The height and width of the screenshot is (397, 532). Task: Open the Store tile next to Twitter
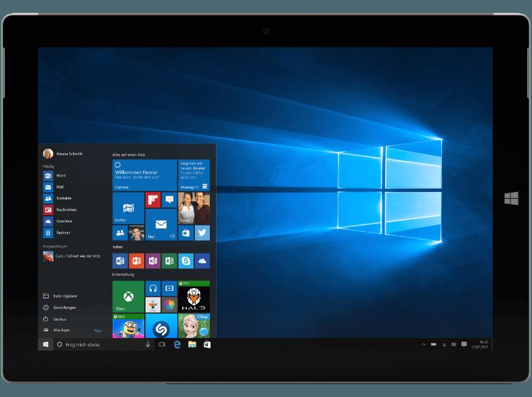pos(185,233)
